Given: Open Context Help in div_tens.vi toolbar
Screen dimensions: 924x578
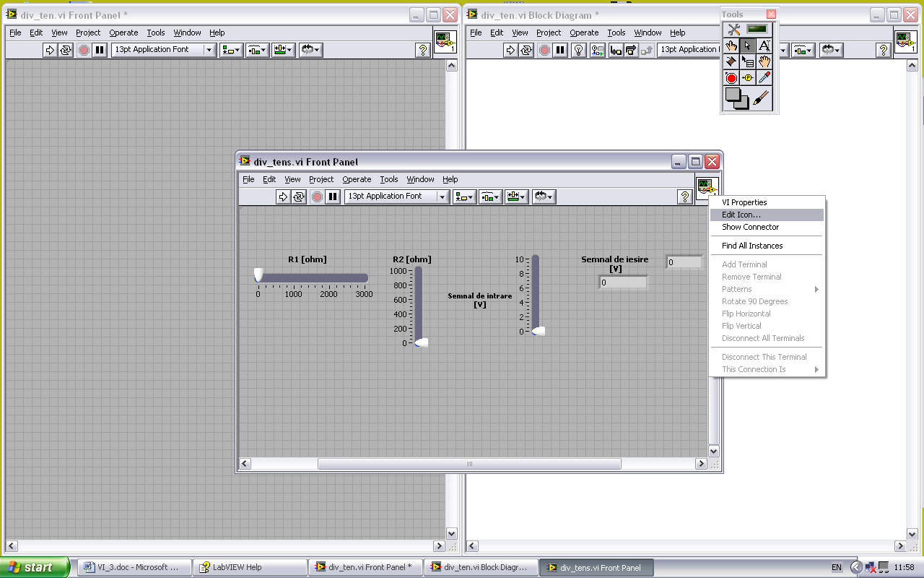Looking at the screenshot, I should [x=685, y=197].
